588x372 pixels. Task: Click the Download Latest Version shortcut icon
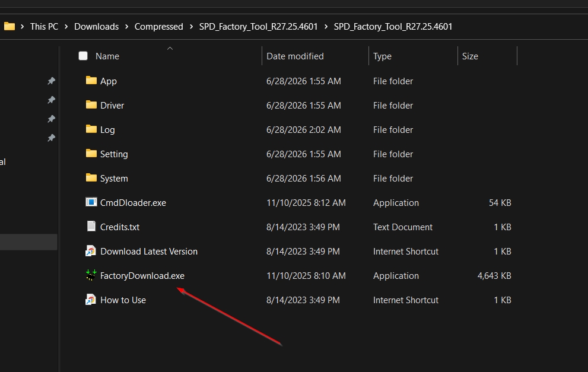point(91,251)
